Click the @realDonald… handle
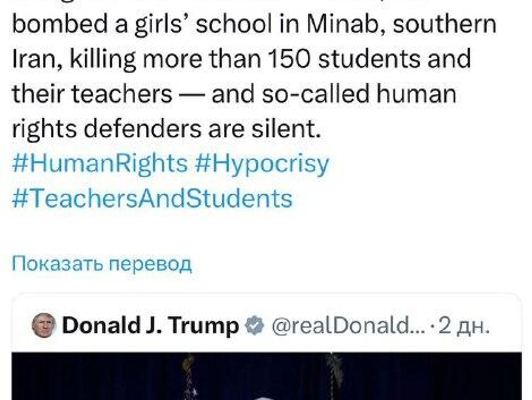The image size is (532, 400). pyautogui.click(x=348, y=326)
